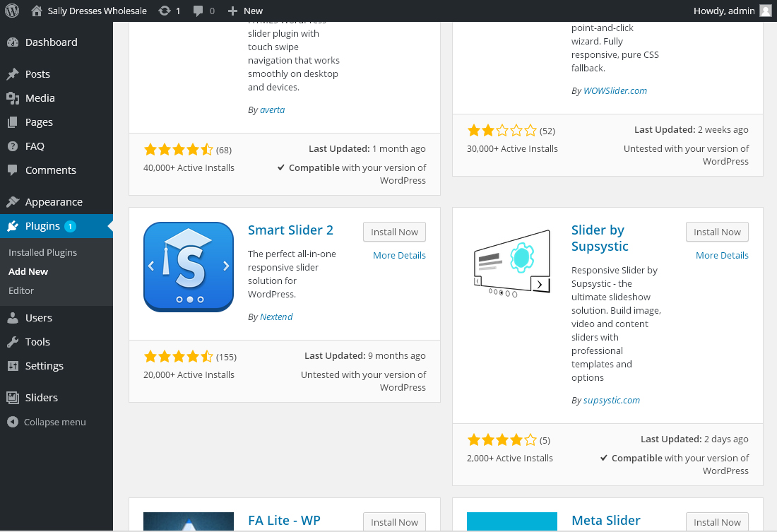This screenshot has height=532, width=777.
Task: Install the Smart Slider 2 plugin
Action: pos(394,232)
